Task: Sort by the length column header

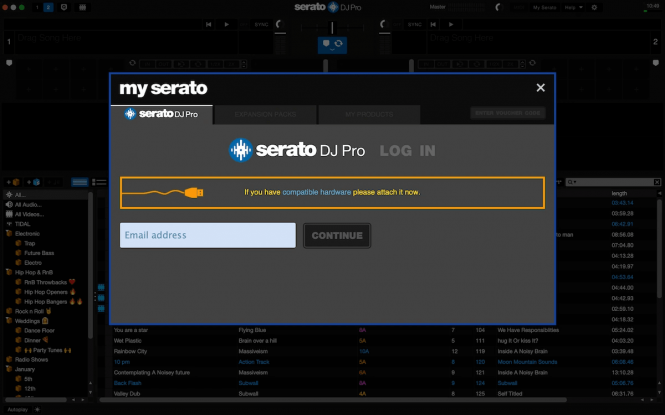Action: click(619, 193)
